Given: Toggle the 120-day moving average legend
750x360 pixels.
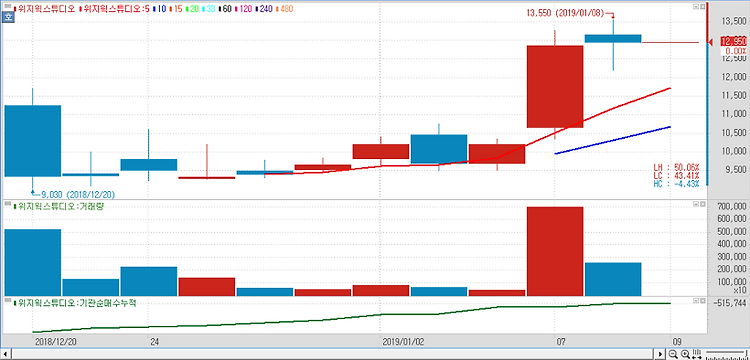Looking at the screenshot, I should tap(244, 9).
